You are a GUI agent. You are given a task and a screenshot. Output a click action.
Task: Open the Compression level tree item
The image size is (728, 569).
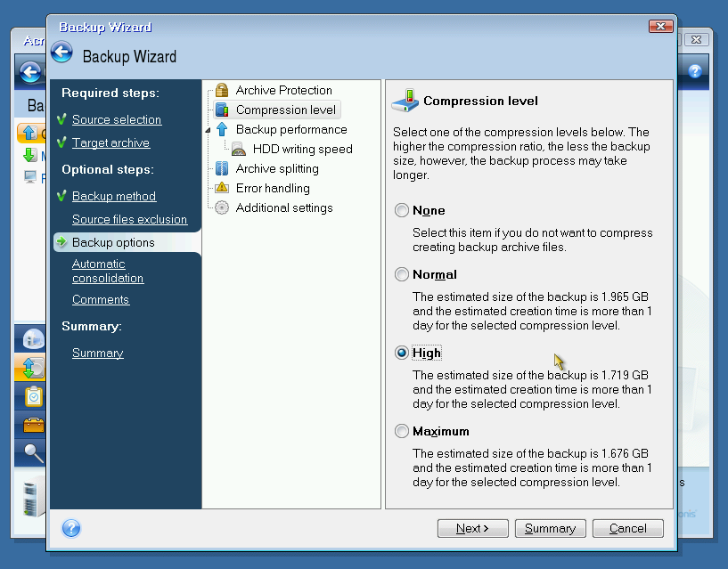coord(285,110)
